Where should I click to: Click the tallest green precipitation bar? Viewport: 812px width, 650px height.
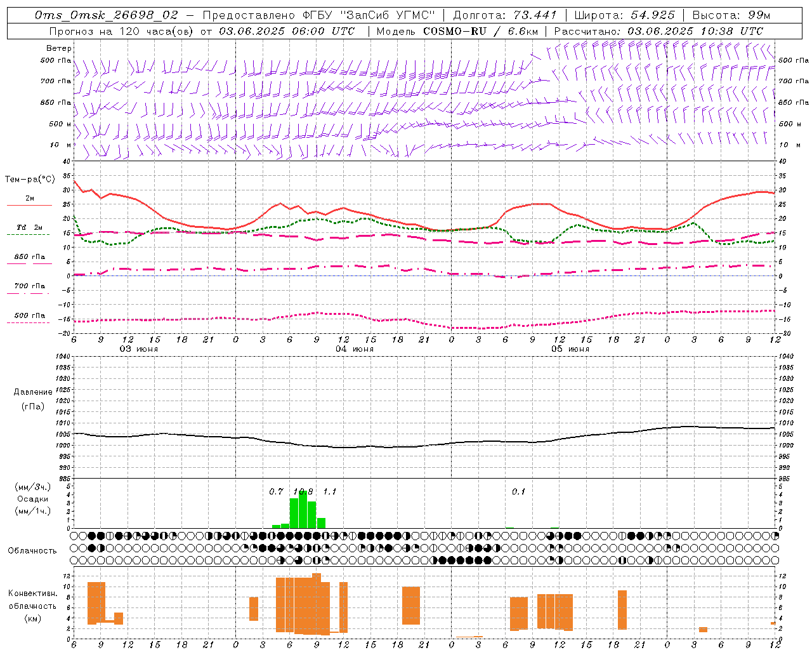pyautogui.click(x=303, y=510)
